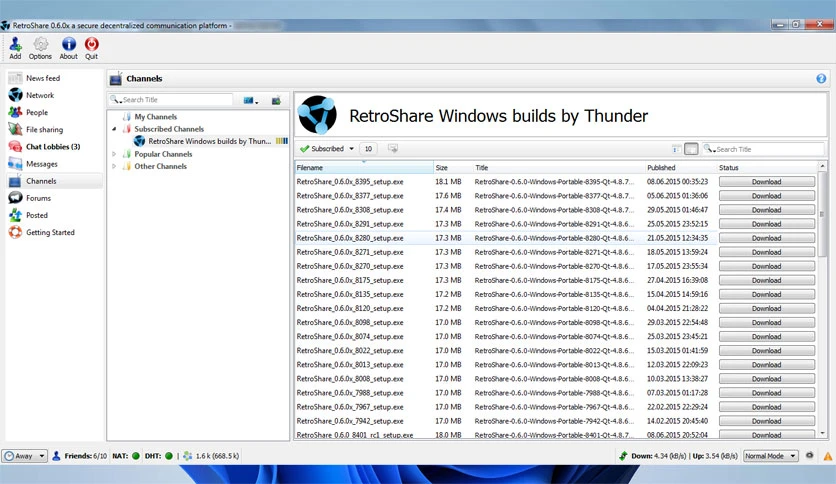Click the green NAT status indicator
This screenshot has width=836, height=484.
pyautogui.click(x=136, y=456)
